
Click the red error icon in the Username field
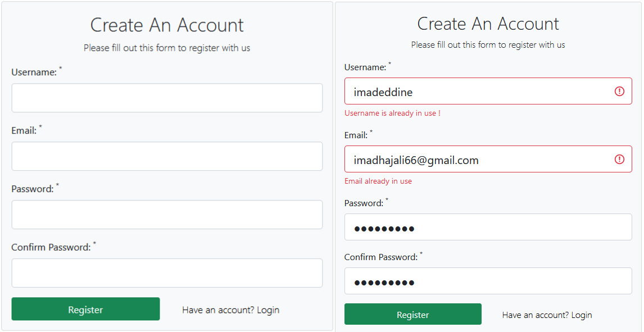[x=619, y=90]
